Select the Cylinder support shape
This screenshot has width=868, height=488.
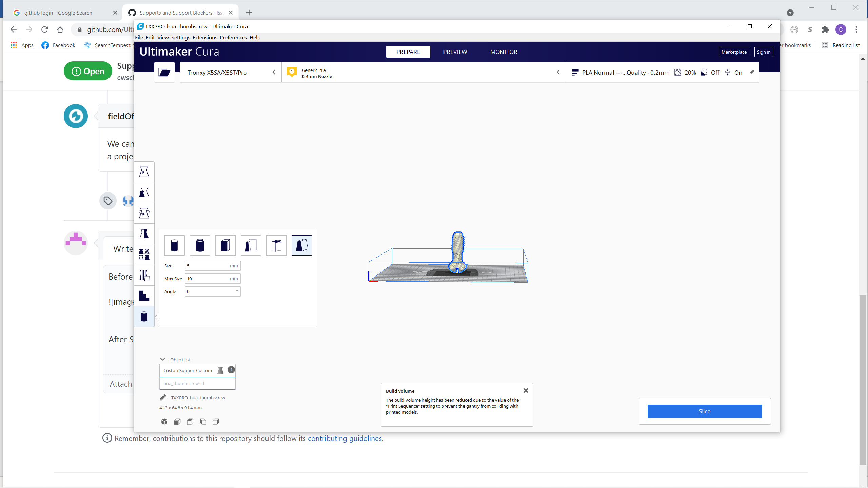point(174,245)
